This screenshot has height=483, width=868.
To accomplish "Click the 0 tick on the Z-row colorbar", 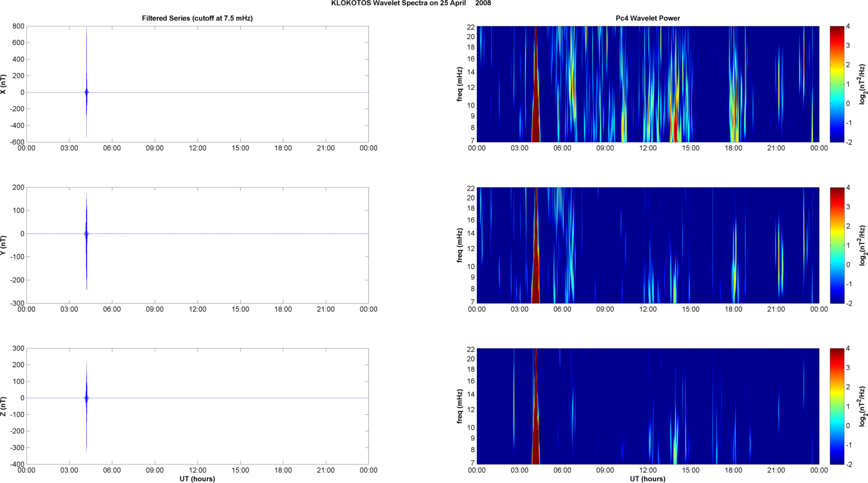I will pos(848,426).
